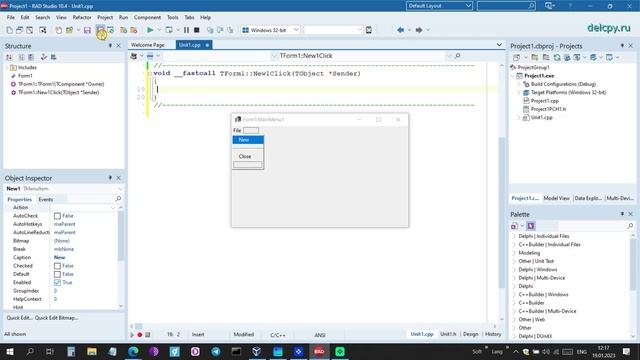Pin the Palette panel
The height and width of the screenshot is (360, 640).
click(x=622, y=214)
